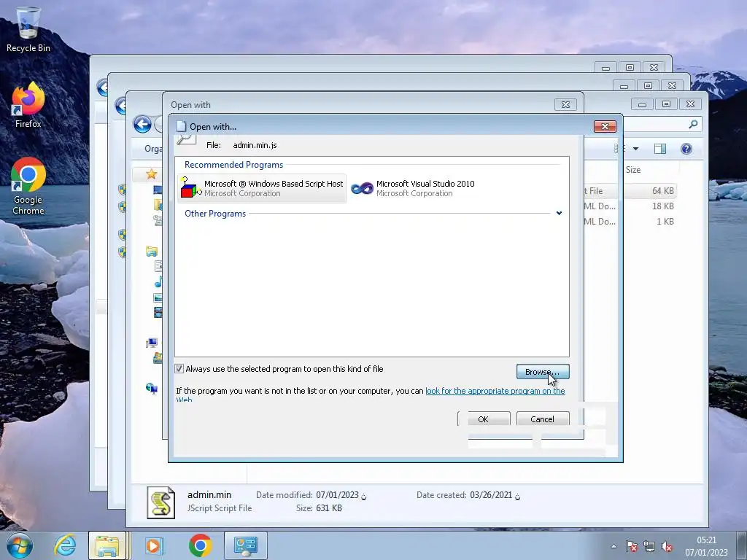Click the Explorer search magnifier icon
The image size is (747, 560).
[693, 124]
